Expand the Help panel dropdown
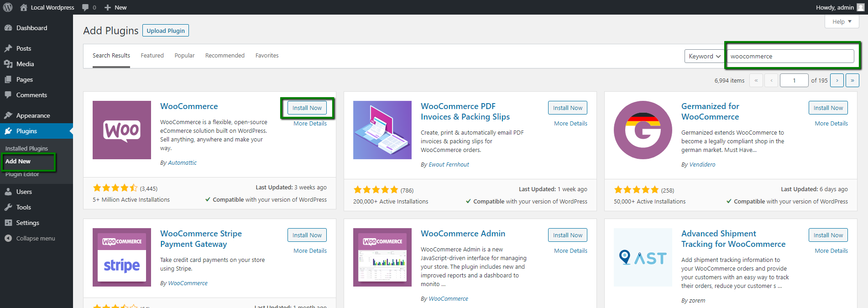The width and height of the screenshot is (868, 308). pyautogui.click(x=842, y=21)
